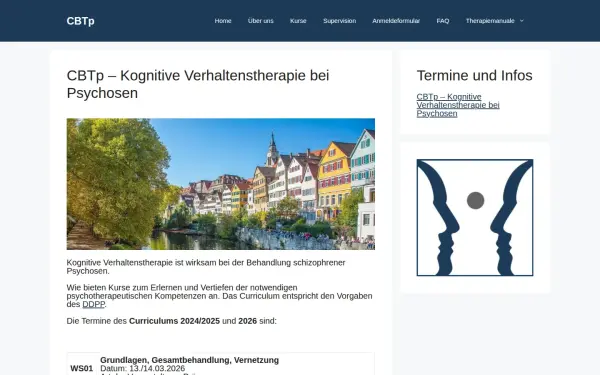Open the FAQ page
The height and width of the screenshot is (375, 600).
tap(443, 21)
